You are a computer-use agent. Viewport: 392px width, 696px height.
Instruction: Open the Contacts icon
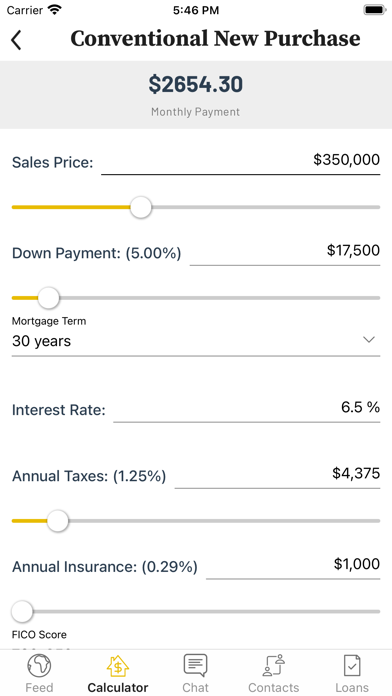tap(273, 666)
